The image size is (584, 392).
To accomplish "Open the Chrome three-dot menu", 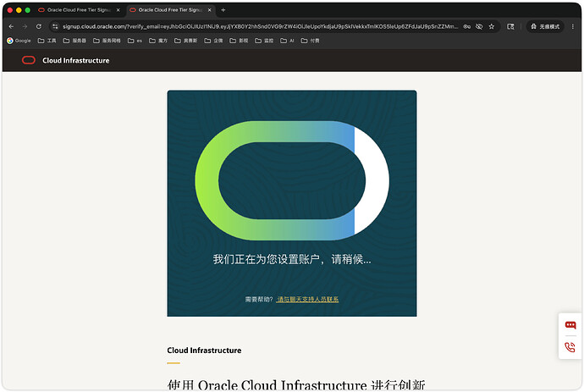I will pos(573,26).
